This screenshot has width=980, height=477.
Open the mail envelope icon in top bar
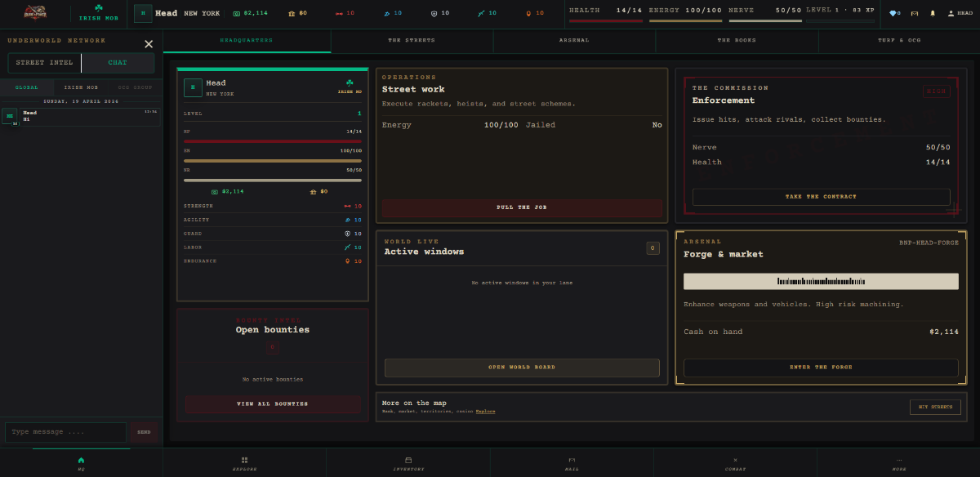coord(914,14)
